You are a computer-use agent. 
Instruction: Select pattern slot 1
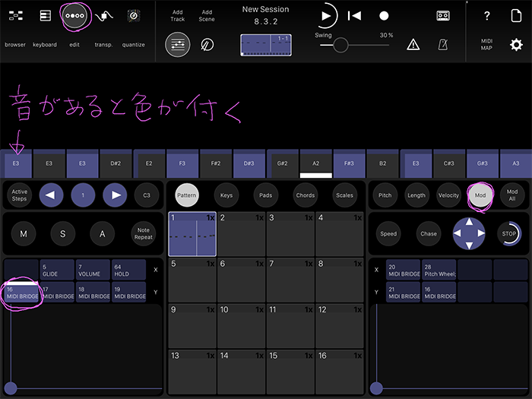click(192, 234)
